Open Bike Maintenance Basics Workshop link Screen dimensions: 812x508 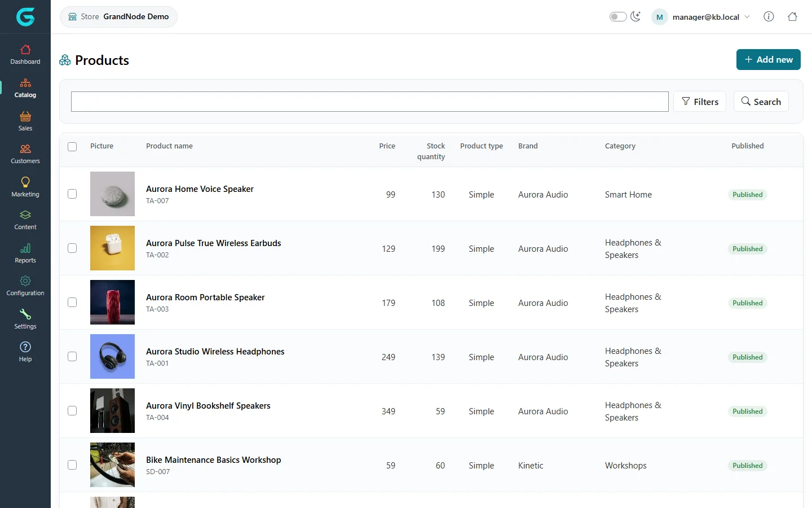(213, 460)
